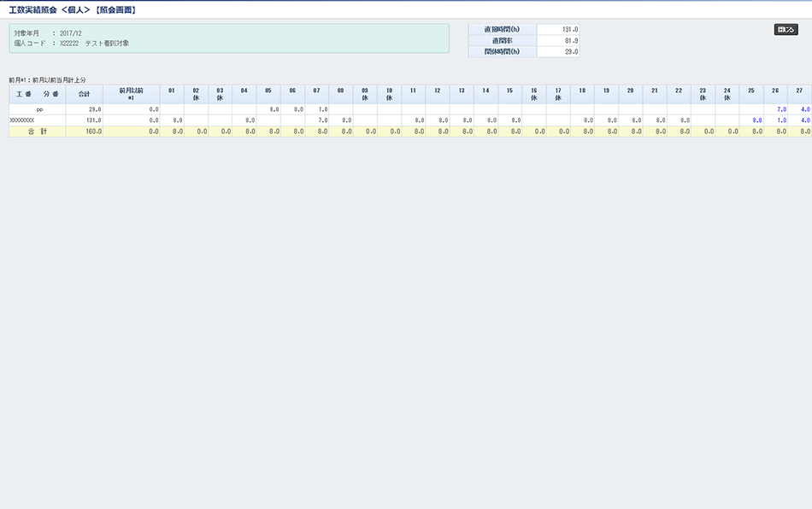The height and width of the screenshot is (509, 812).
Task: Click the 合計 column header
Action: coord(84,94)
